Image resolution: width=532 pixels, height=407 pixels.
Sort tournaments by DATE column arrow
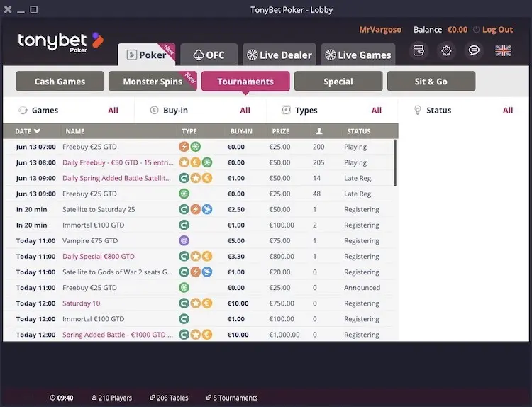click(37, 131)
